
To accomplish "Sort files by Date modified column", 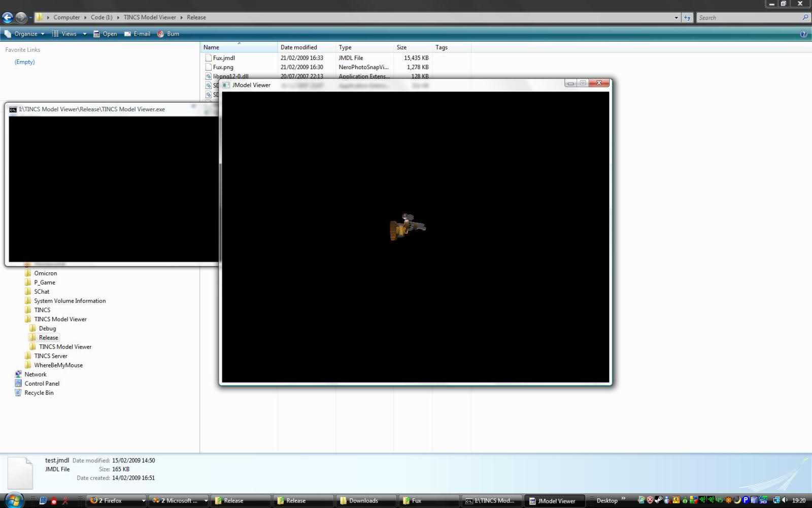I will (x=299, y=47).
